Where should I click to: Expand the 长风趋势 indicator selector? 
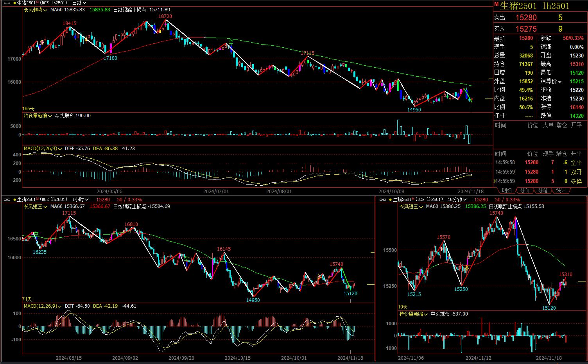pyautogui.click(x=36, y=9)
